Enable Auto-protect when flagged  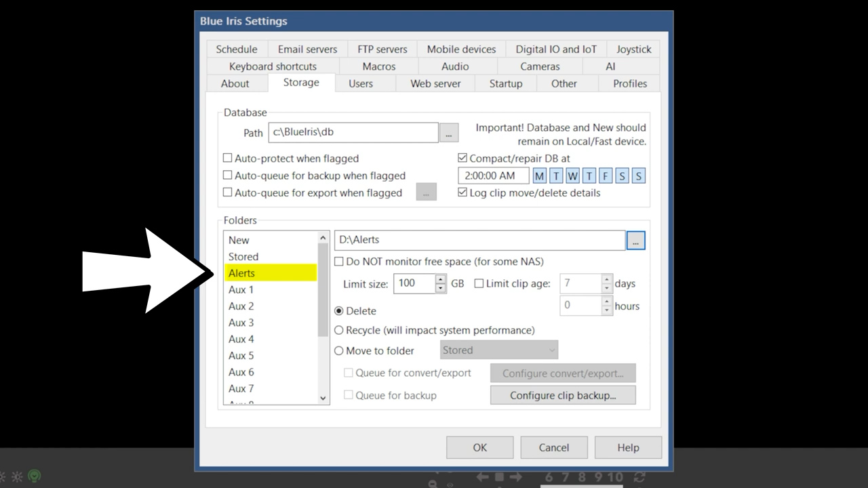228,158
